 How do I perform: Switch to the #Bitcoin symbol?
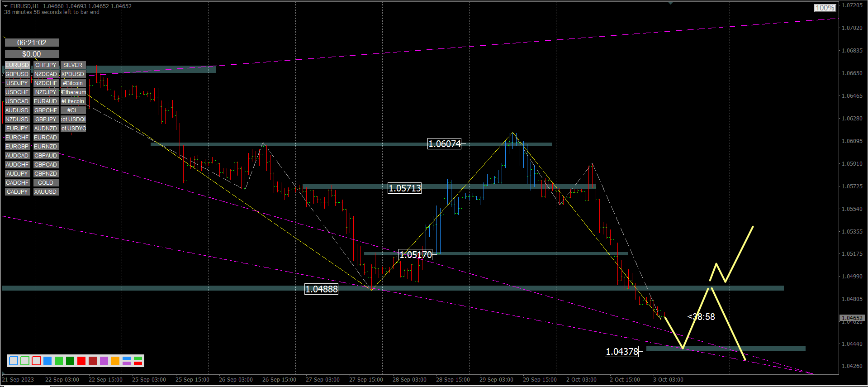[73, 83]
